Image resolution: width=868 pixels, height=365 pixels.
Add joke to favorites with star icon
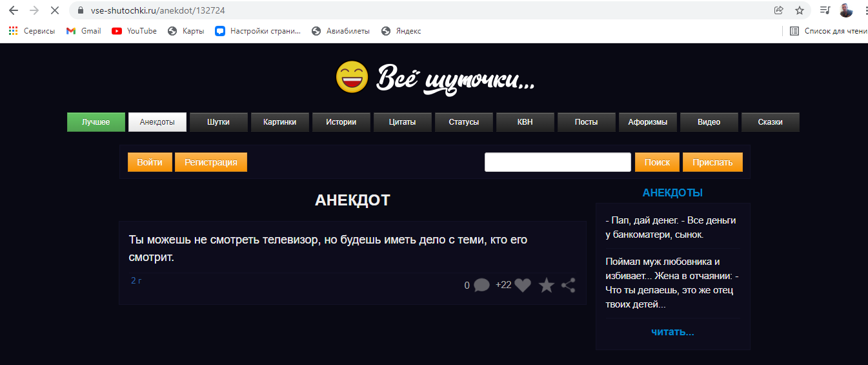[547, 285]
